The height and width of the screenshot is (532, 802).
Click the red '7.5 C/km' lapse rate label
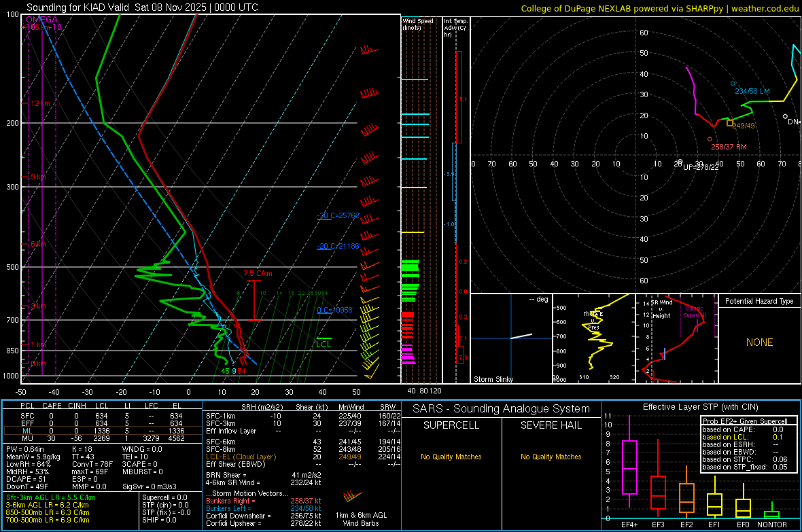[x=258, y=273]
